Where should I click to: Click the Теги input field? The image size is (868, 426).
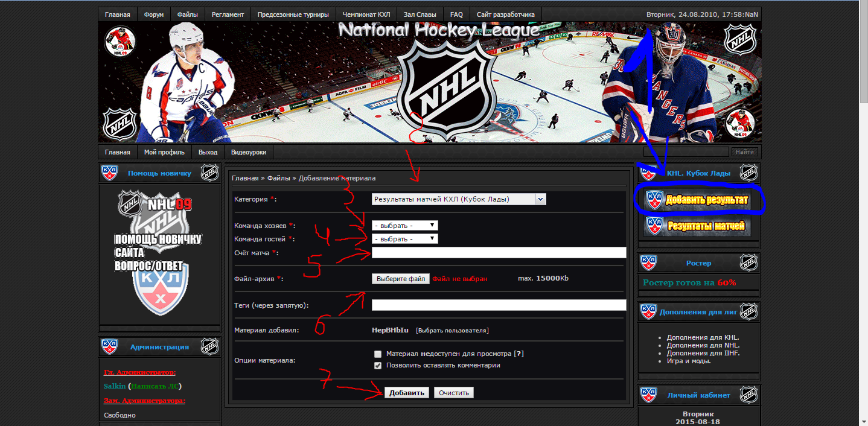point(499,305)
